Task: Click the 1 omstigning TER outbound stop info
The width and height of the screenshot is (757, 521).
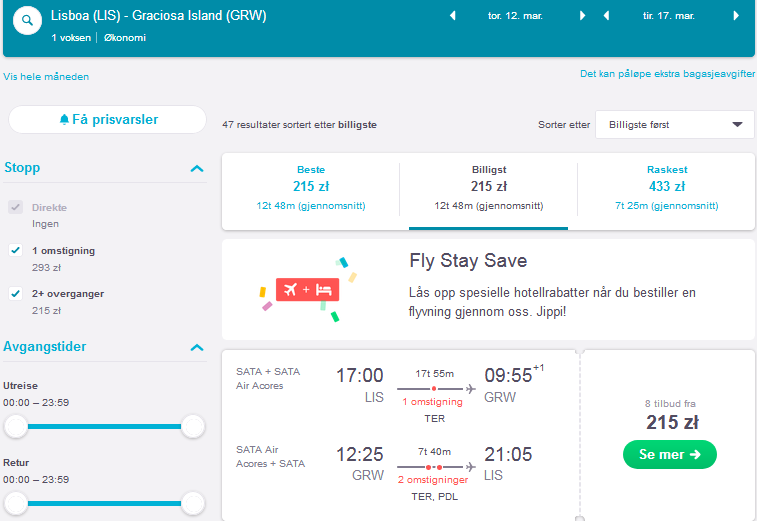Action: [433, 409]
